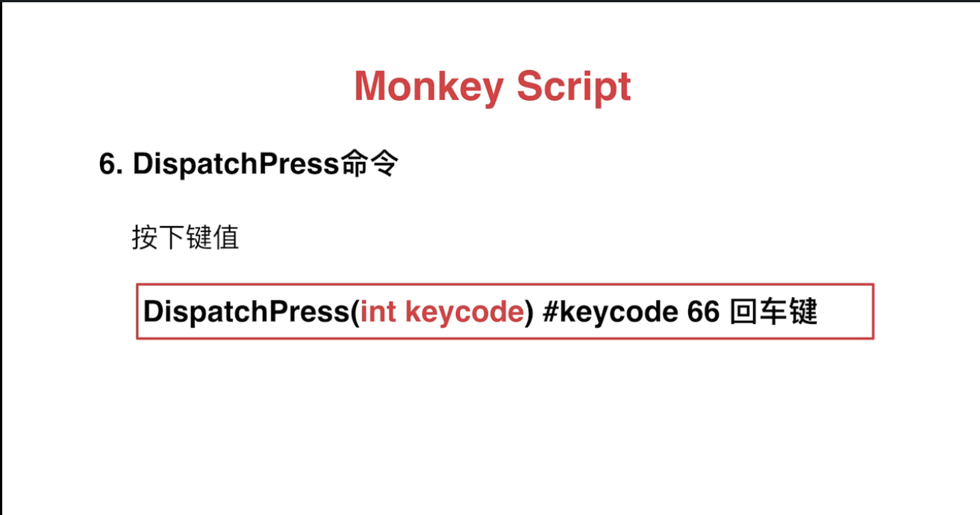
Task: Click empty space inside the code box after 回车键
Action: point(845,312)
